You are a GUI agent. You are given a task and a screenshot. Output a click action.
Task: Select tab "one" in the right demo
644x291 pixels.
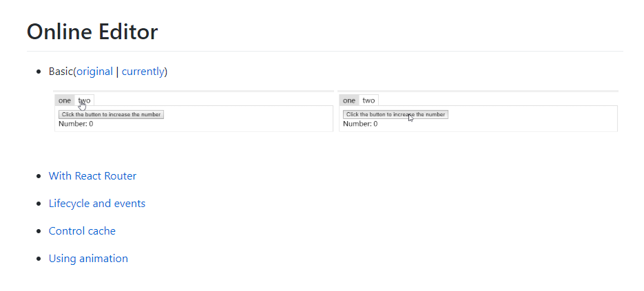(x=349, y=100)
